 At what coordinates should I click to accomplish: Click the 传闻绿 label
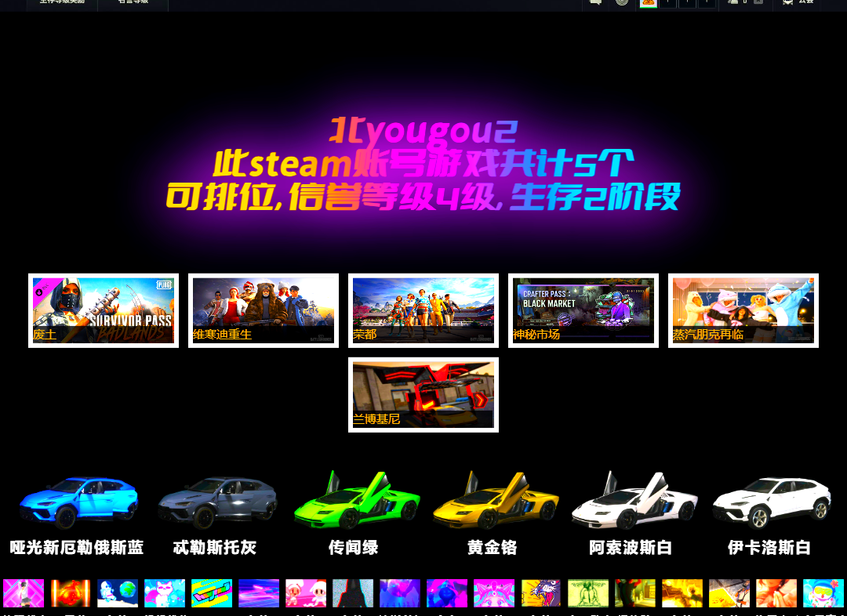coord(353,548)
